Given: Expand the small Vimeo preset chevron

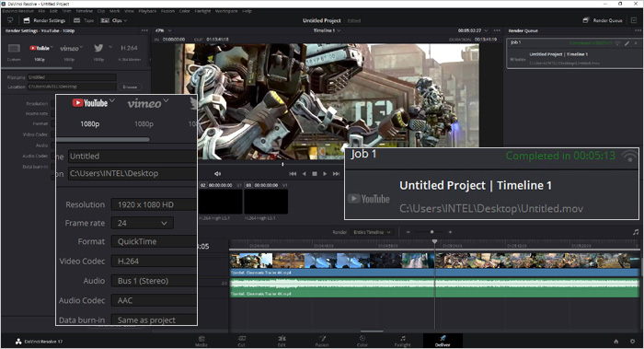Looking at the screenshot, I should point(81,47).
